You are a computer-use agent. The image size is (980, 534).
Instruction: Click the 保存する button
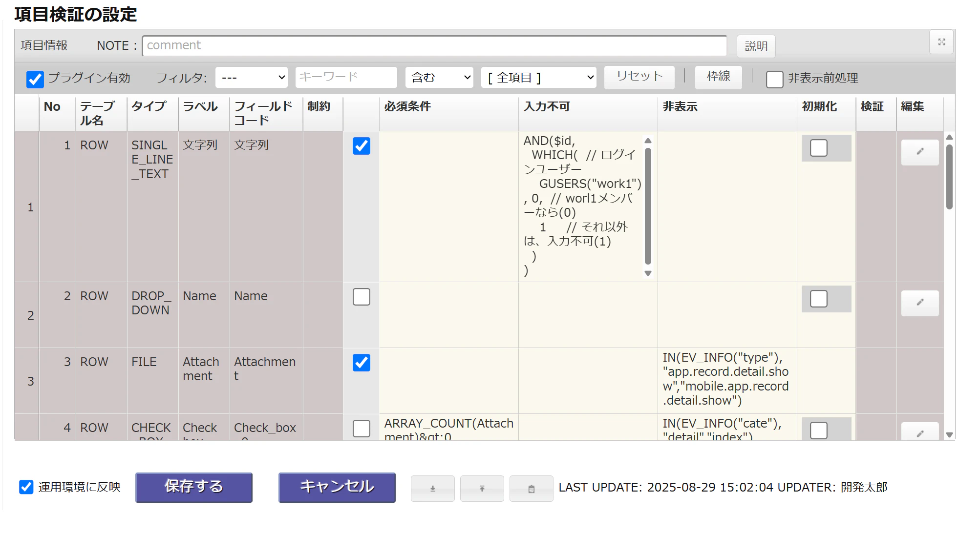[x=194, y=487]
